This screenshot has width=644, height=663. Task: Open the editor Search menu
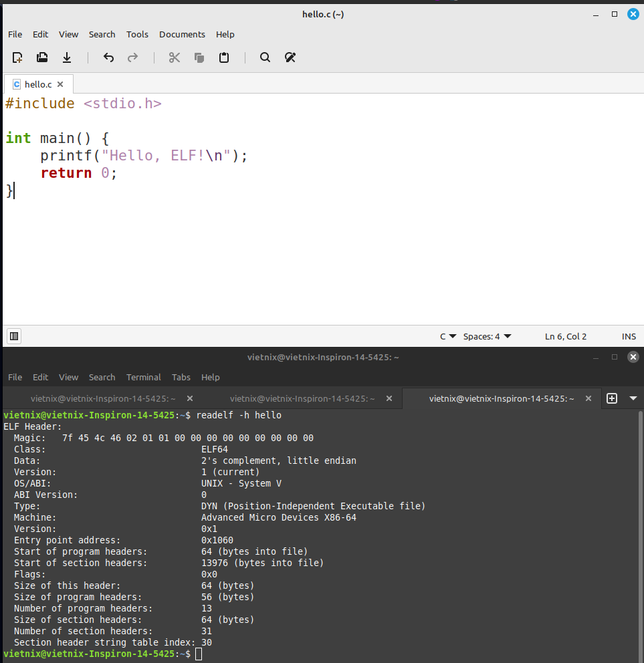[102, 34]
